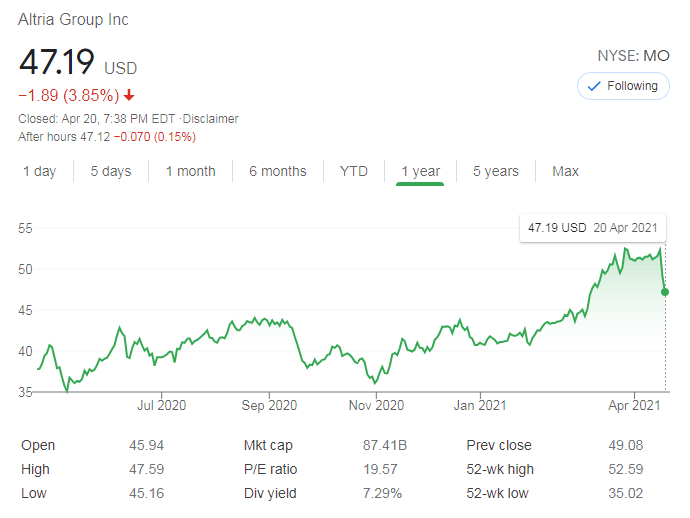
Task: Show the 5 years chart range
Action: point(496,171)
